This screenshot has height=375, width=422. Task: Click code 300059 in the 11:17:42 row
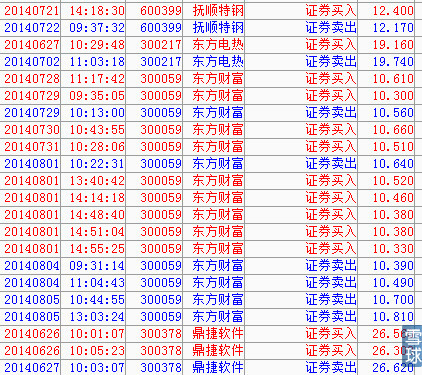point(161,79)
